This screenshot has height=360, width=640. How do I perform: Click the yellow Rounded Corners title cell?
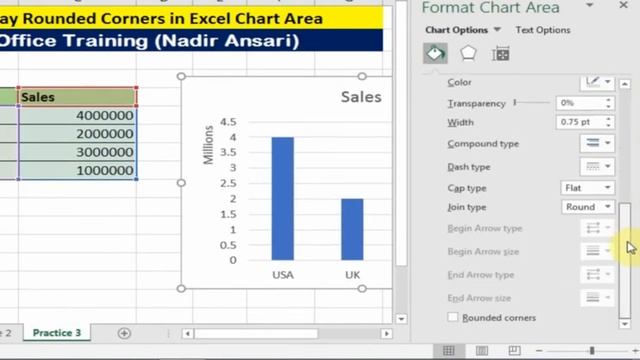[x=191, y=18]
